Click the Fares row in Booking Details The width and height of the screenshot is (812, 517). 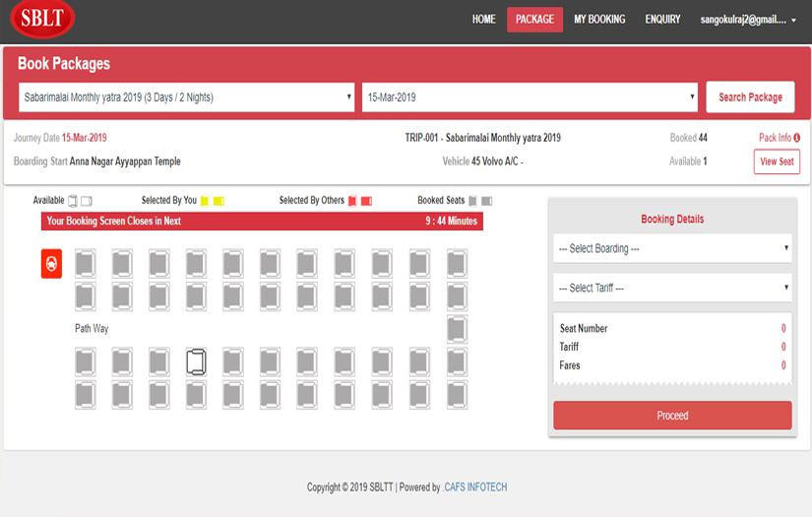pos(672,365)
